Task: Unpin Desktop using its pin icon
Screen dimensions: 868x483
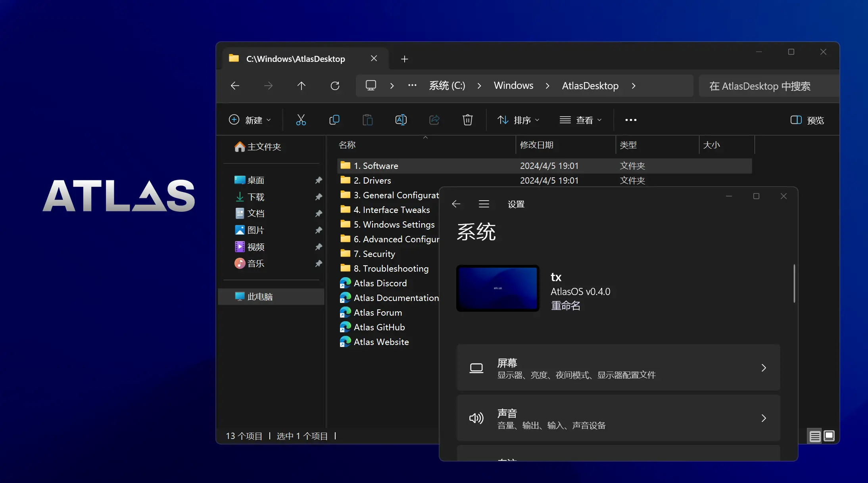Action: point(318,180)
